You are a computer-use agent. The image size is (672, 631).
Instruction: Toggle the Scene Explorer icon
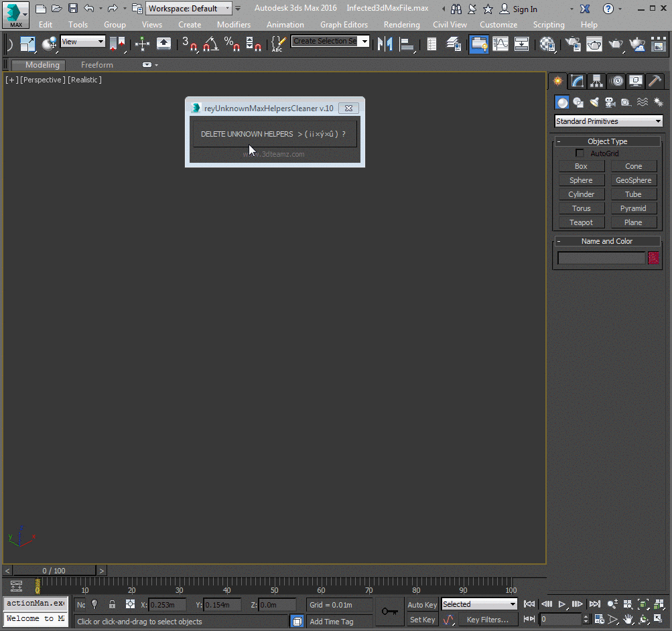(431, 44)
